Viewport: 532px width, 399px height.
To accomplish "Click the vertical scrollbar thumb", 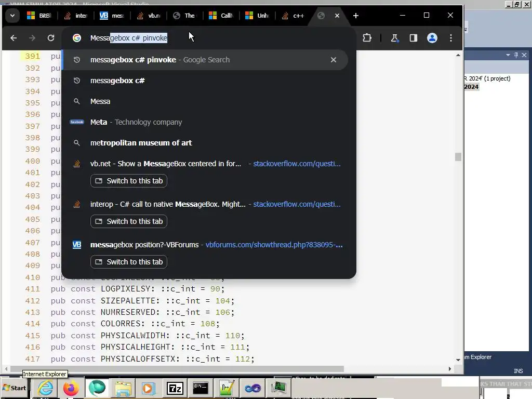I will point(458,157).
